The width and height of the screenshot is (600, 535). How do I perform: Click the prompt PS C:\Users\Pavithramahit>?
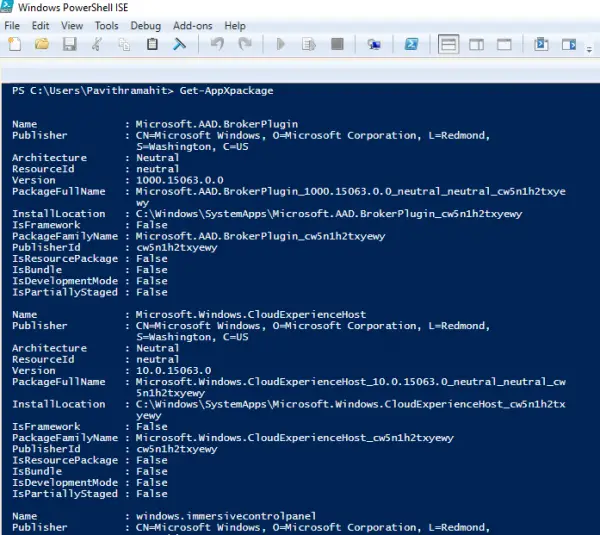point(93,91)
